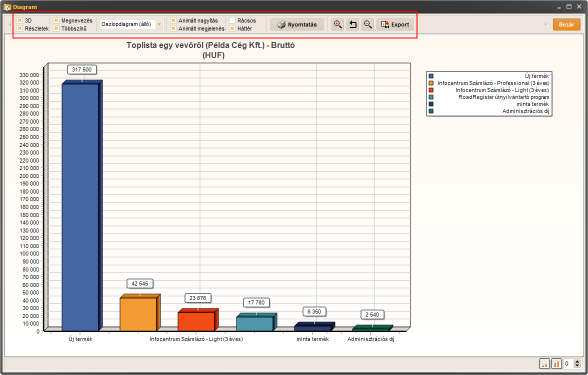Uncheck the 3D checkbox
Screen dimensions: 588x375
click(20, 20)
